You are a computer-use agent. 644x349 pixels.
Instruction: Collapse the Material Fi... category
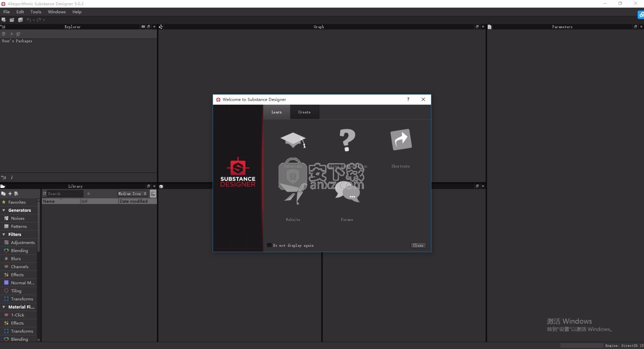click(x=4, y=307)
